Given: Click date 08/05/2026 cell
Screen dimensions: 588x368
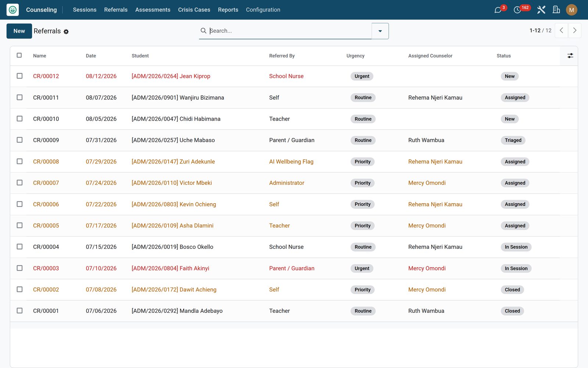Looking at the screenshot, I should (x=101, y=119).
